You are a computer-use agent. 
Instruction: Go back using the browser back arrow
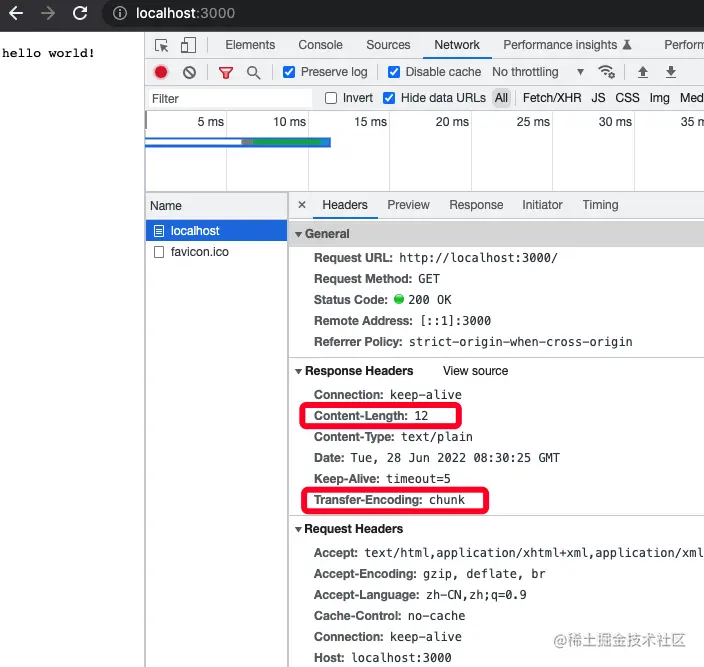[16, 13]
